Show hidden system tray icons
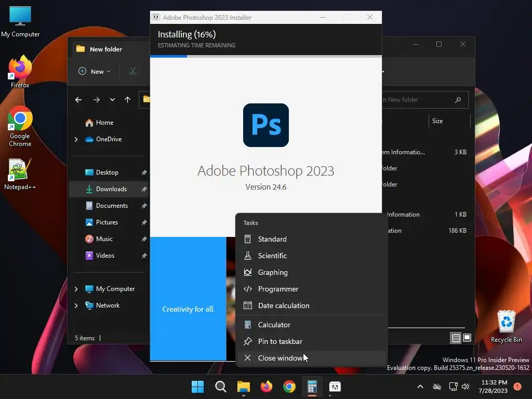 tap(420, 387)
